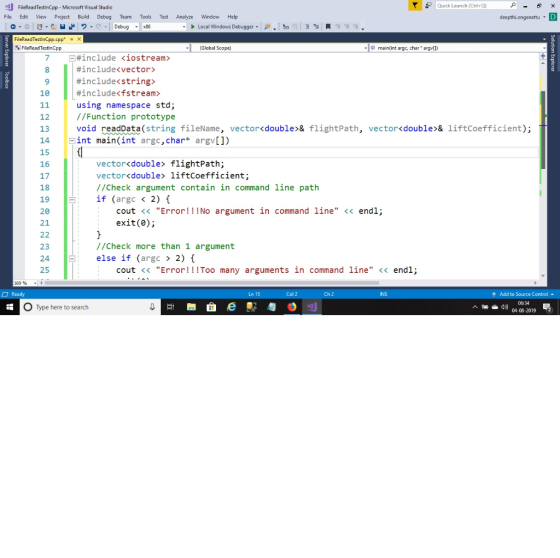
Task: Open the Build menu
Action: tap(84, 17)
